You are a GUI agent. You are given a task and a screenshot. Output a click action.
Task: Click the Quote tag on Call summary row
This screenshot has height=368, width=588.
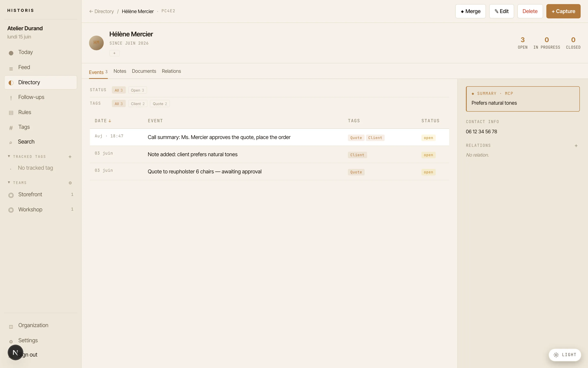click(x=356, y=138)
